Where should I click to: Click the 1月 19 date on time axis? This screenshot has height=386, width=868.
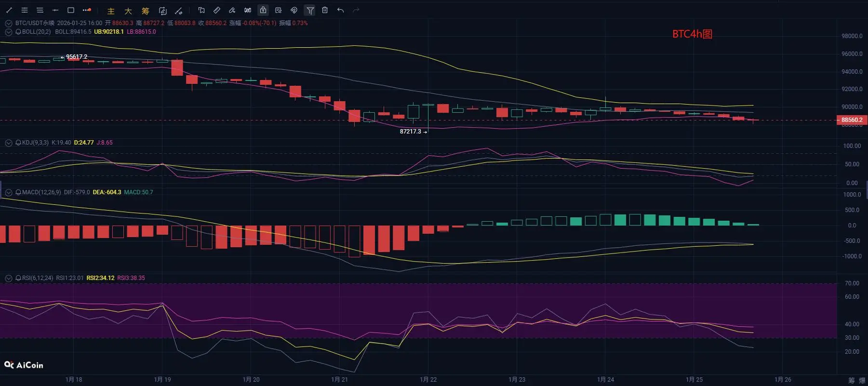pos(162,380)
